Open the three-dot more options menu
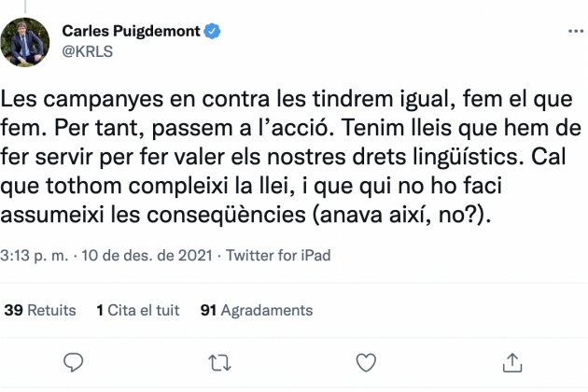The image size is (588, 392). (x=576, y=31)
